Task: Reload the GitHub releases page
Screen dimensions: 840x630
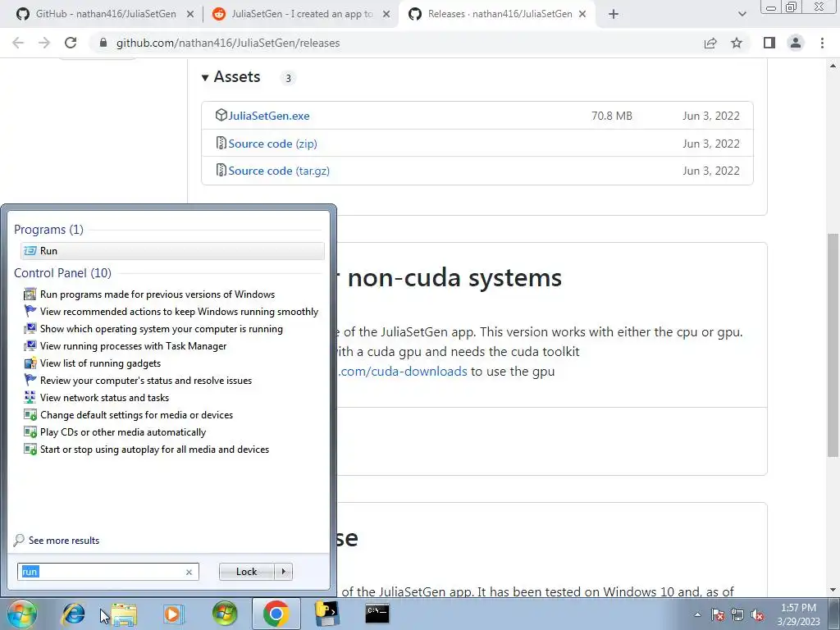Action: coord(71,43)
